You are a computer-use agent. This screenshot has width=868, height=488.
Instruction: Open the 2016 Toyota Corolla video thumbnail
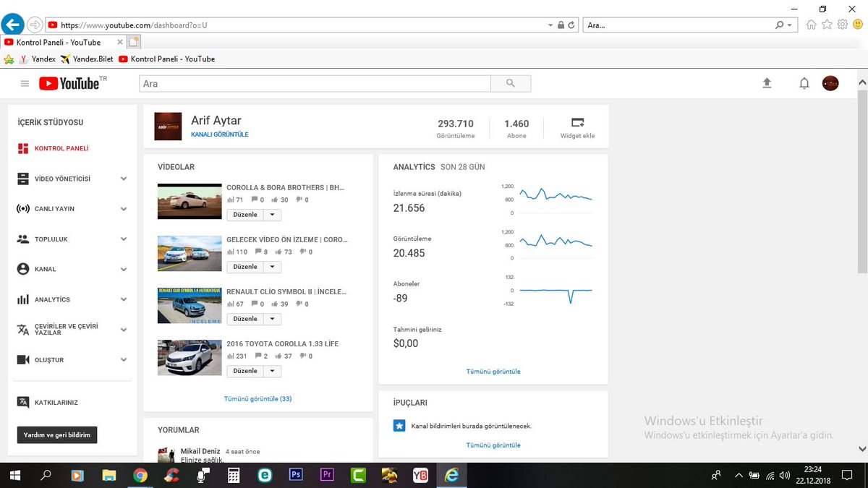[x=190, y=357]
